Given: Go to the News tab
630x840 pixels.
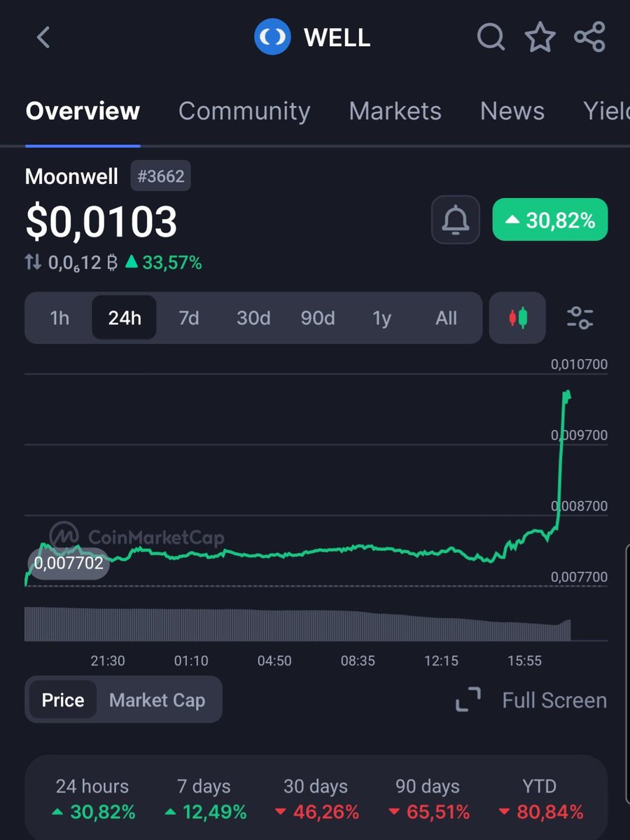Looking at the screenshot, I should click(x=512, y=111).
